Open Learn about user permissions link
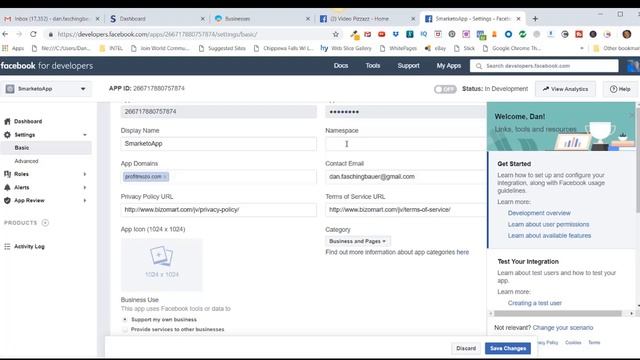The height and width of the screenshot is (360, 640). click(x=548, y=224)
